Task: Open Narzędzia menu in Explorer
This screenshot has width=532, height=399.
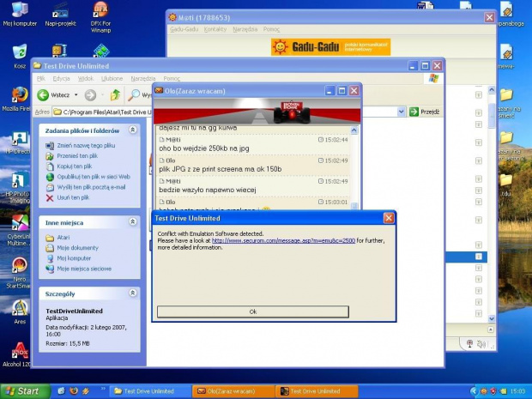Action: point(142,78)
